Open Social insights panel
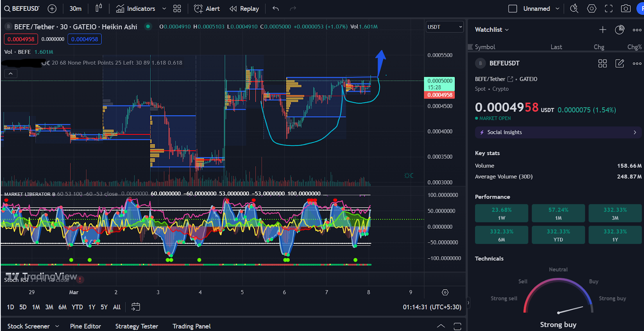The image size is (644, 331). [x=558, y=132]
